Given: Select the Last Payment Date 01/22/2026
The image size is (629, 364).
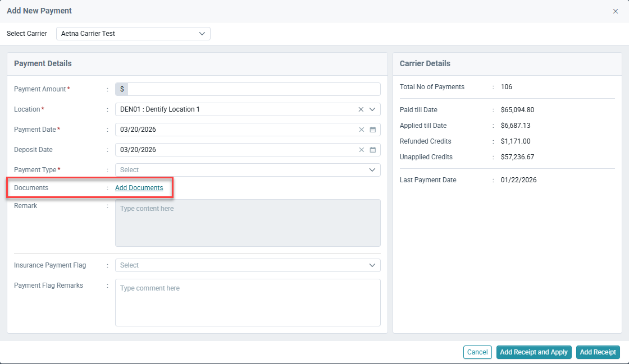Looking at the screenshot, I should (x=518, y=180).
